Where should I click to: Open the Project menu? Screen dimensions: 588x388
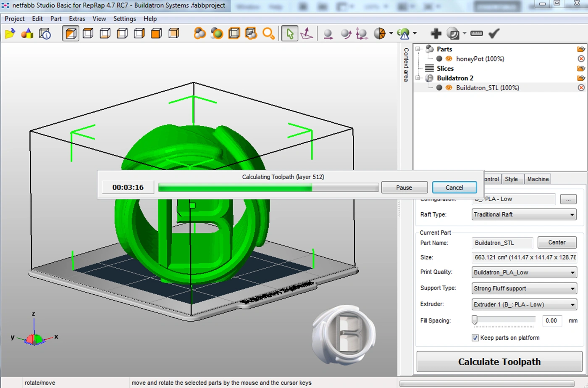[x=15, y=19]
